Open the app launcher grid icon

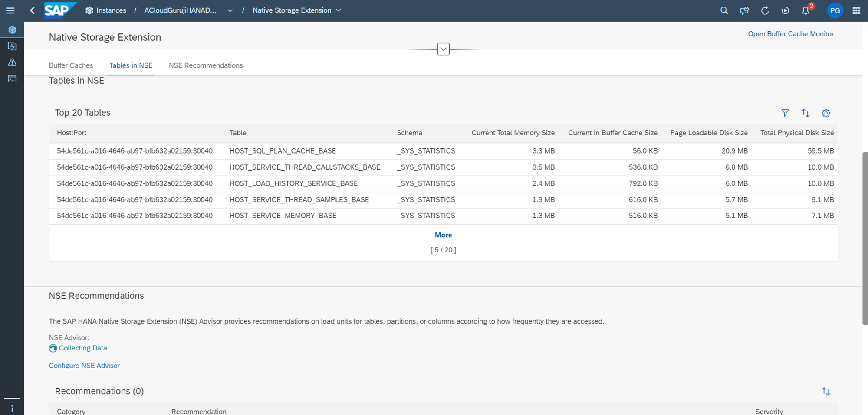tap(856, 10)
